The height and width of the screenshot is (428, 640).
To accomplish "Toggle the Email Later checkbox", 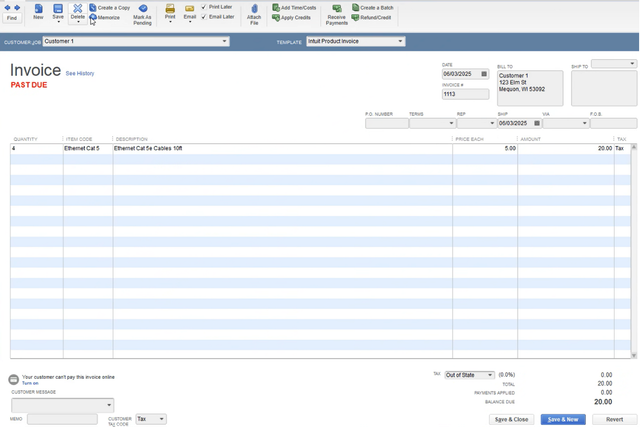I will point(204,17).
